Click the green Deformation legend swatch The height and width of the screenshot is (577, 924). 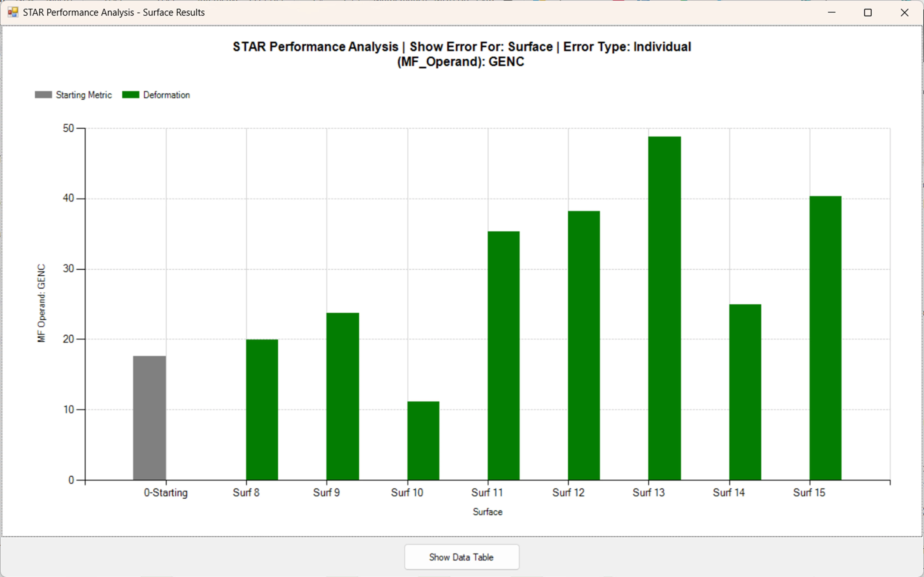tap(131, 95)
